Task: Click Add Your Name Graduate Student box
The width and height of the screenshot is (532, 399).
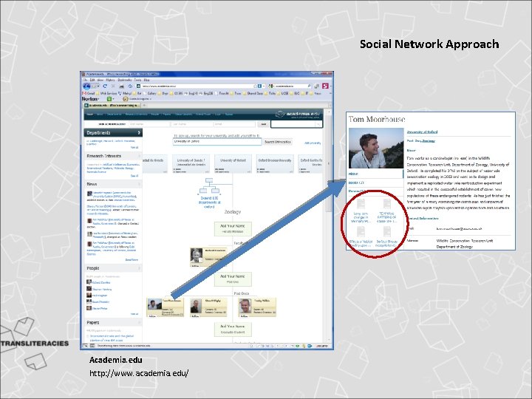Action: click(x=233, y=329)
